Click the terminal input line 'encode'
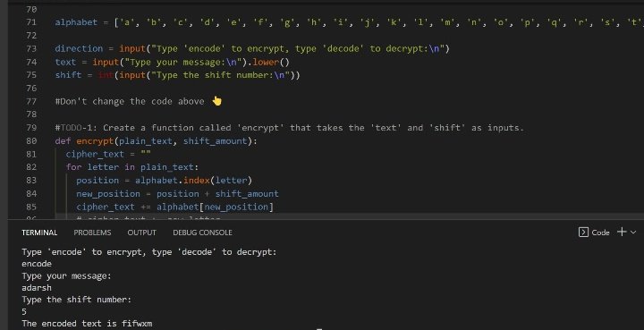Screen dimensions: 644x330 pyautogui.click(x=37, y=264)
